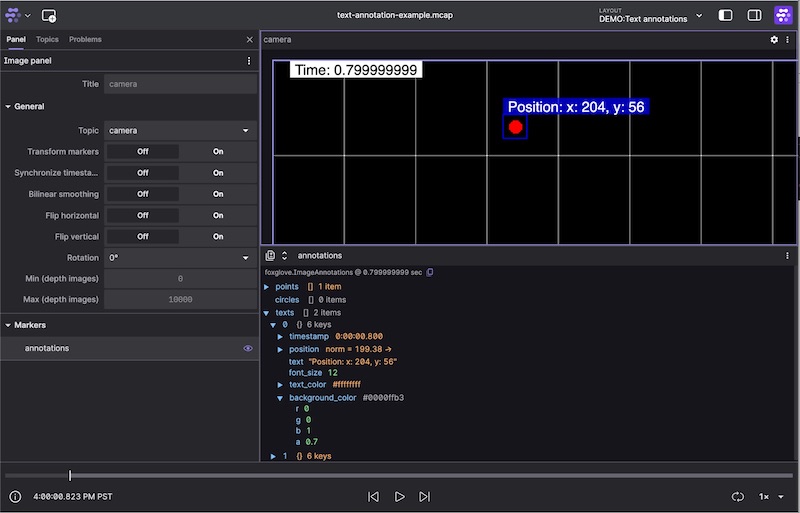Set Flip horizontal to On

[218, 215]
